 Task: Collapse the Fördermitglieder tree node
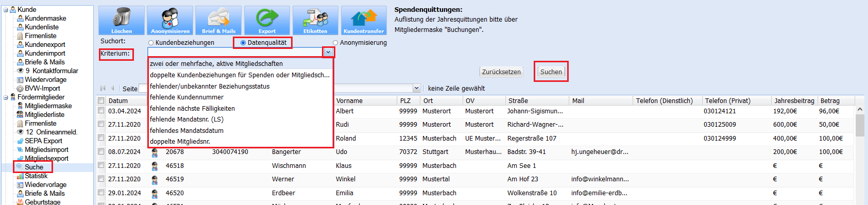click(6, 97)
